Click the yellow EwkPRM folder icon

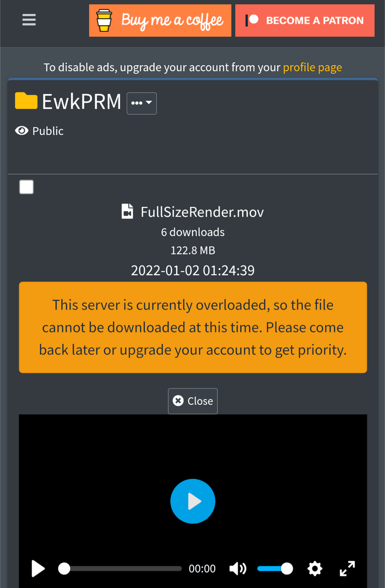(x=26, y=101)
